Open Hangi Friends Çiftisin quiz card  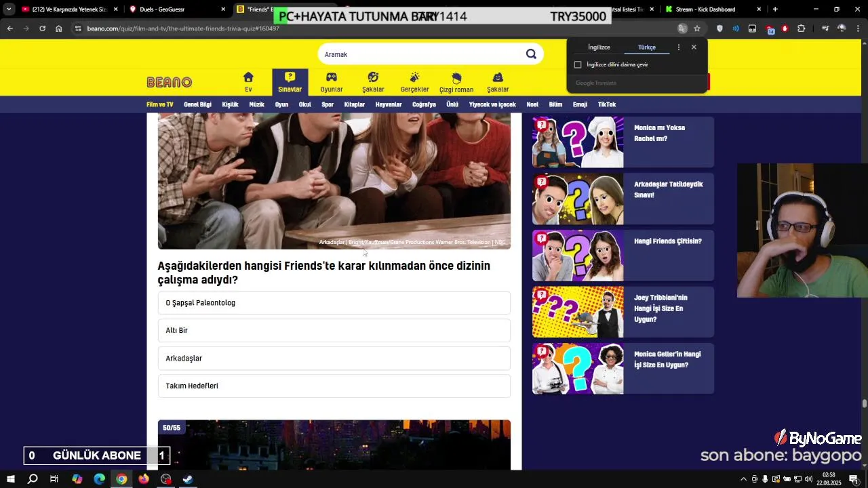(x=623, y=256)
